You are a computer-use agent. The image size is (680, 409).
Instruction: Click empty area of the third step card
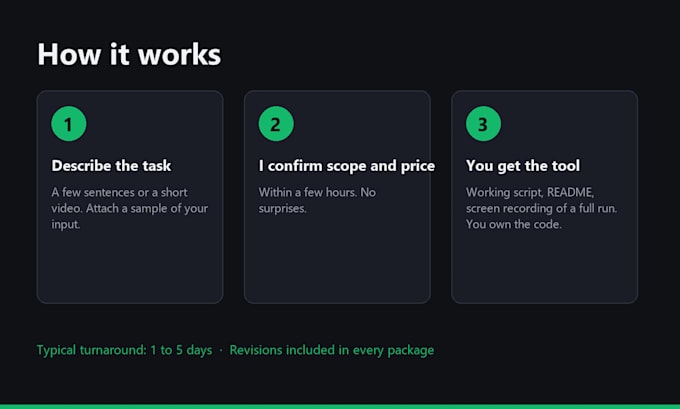(x=545, y=267)
